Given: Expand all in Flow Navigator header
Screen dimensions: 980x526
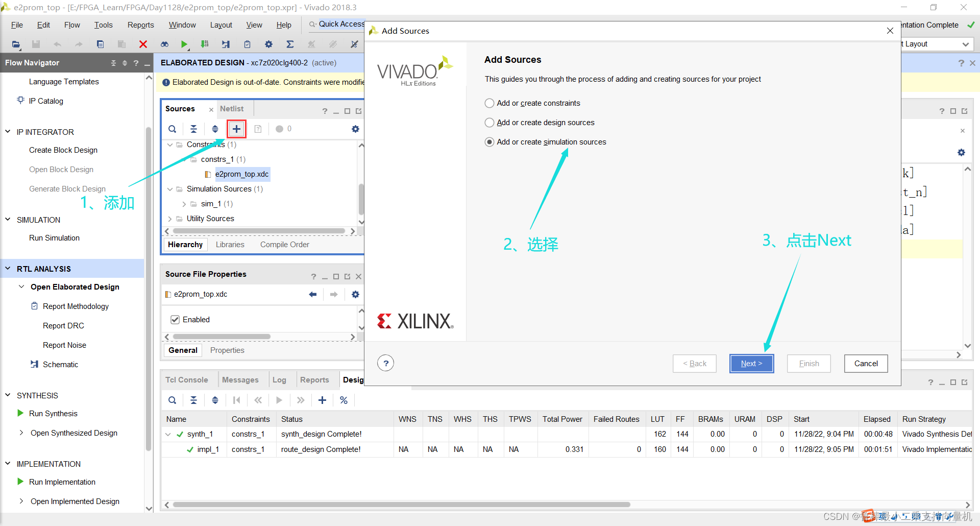Looking at the screenshot, I should pos(125,63).
